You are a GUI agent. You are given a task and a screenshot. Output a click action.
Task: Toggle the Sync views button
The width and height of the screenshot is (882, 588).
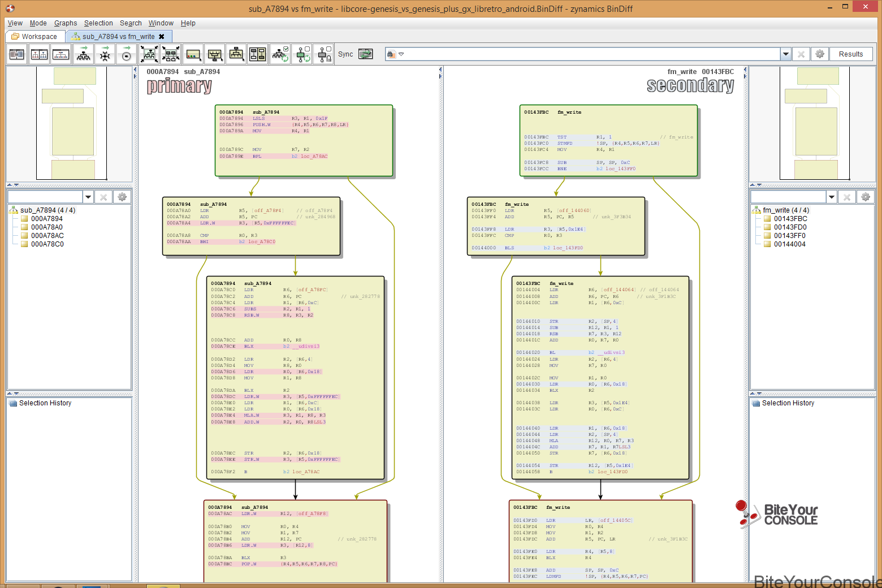pyautogui.click(x=366, y=54)
